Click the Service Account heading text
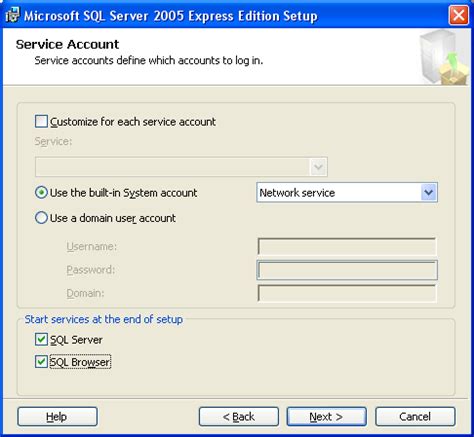474x437 pixels. pos(67,44)
